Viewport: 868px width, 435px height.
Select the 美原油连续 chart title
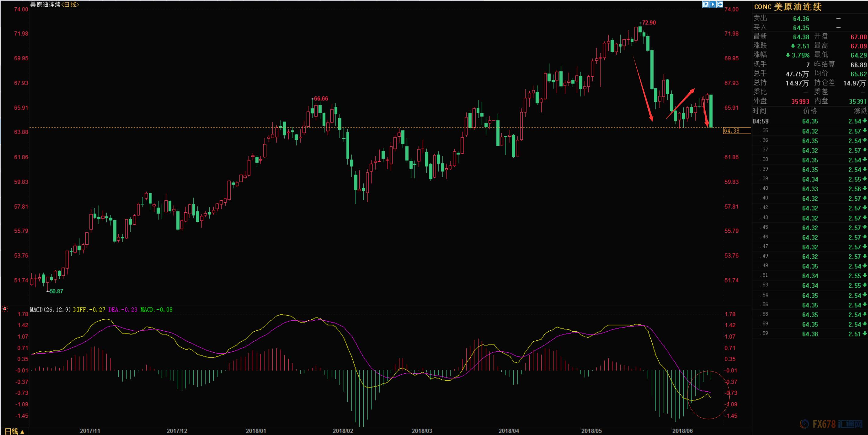(x=45, y=4)
